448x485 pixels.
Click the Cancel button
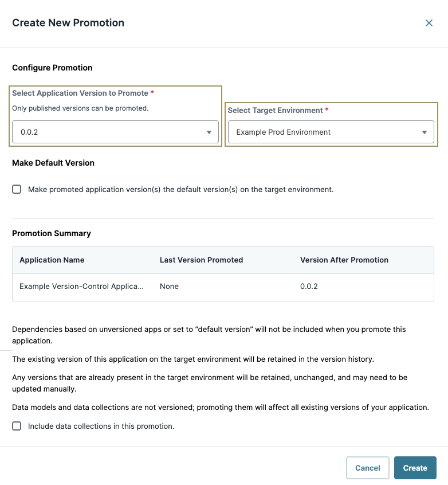click(x=367, y=468)
